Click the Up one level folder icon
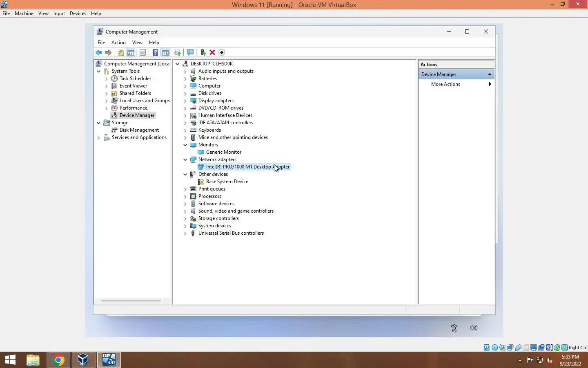The height and width of the screenshot is (368, 588). click(x=121, y=52)
